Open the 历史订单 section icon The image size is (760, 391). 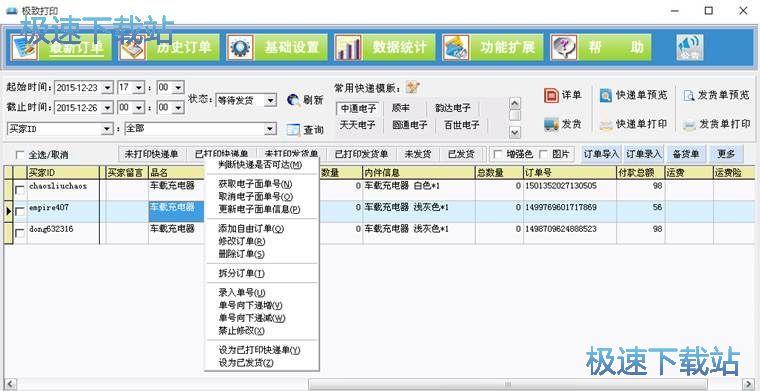133,47
